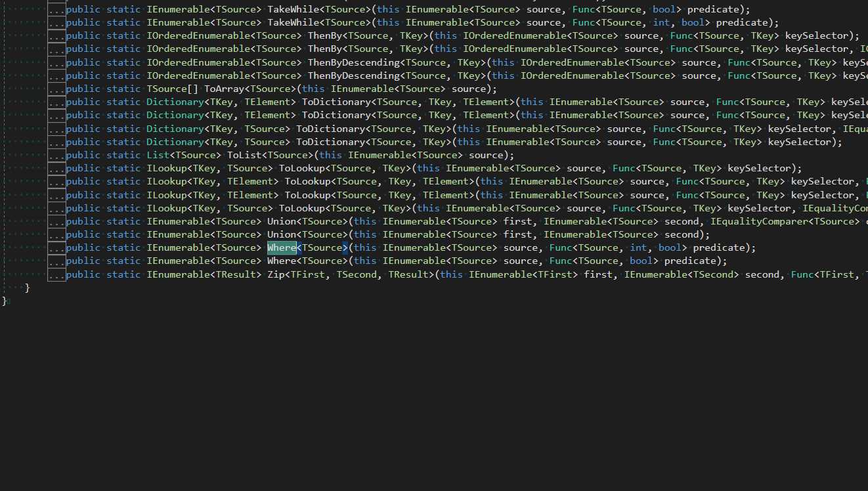This screenshot has width=868, height=491.
Task: Click the IEnumerable<TResult> return type on Zip line
Action: click(204, 274)
